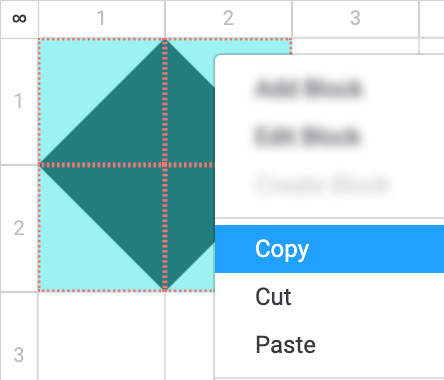Select the empty cell at row 1 column 3
444x380 pixels.
[x=355, y=46]
